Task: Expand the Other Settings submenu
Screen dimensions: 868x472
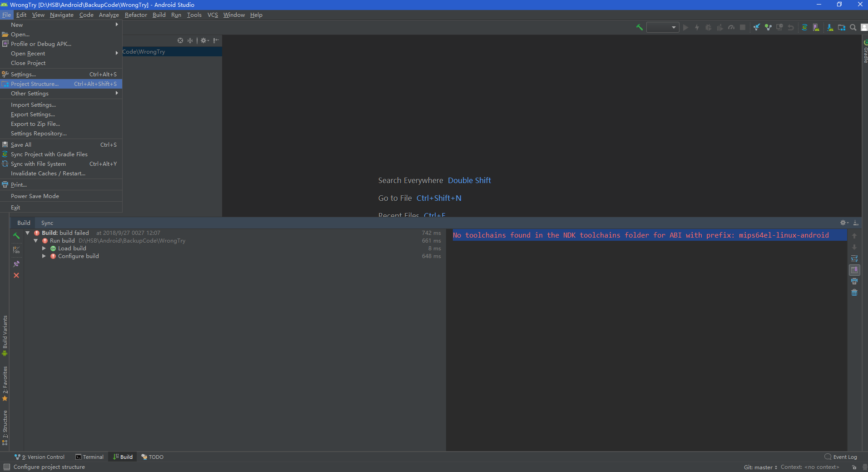Action: [x=61, y=94]
